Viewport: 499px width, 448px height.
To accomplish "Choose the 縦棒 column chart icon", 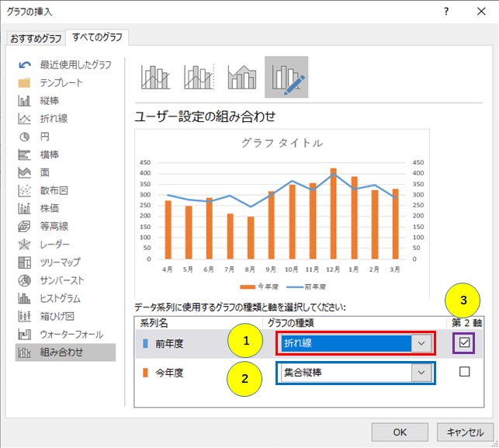I will (25, 101).
